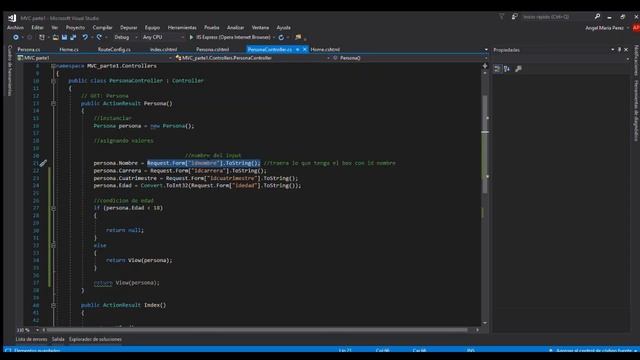The image size is (640, 360).
Task: Redo the edit via toolbar
Action: pyautogui.click(x=99, y=37)
